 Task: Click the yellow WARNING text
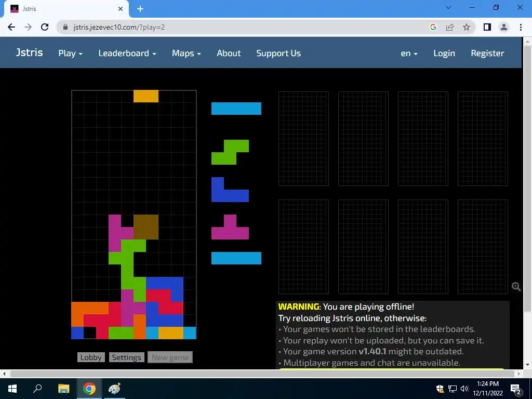click(299, 307)
